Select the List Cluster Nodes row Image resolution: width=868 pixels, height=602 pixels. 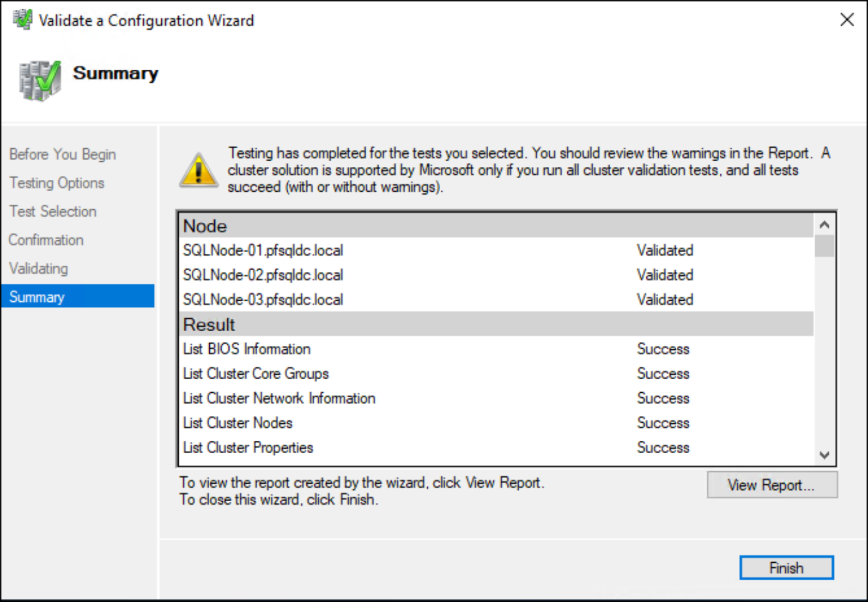point(496,423)
